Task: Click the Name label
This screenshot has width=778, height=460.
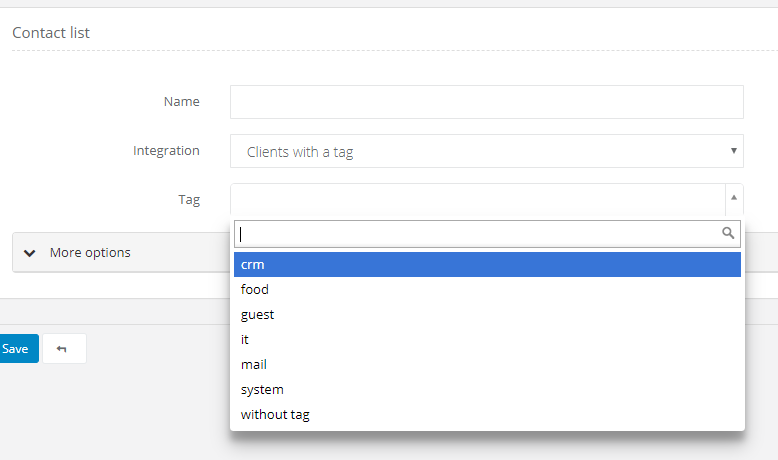Action: coord(181,101)
